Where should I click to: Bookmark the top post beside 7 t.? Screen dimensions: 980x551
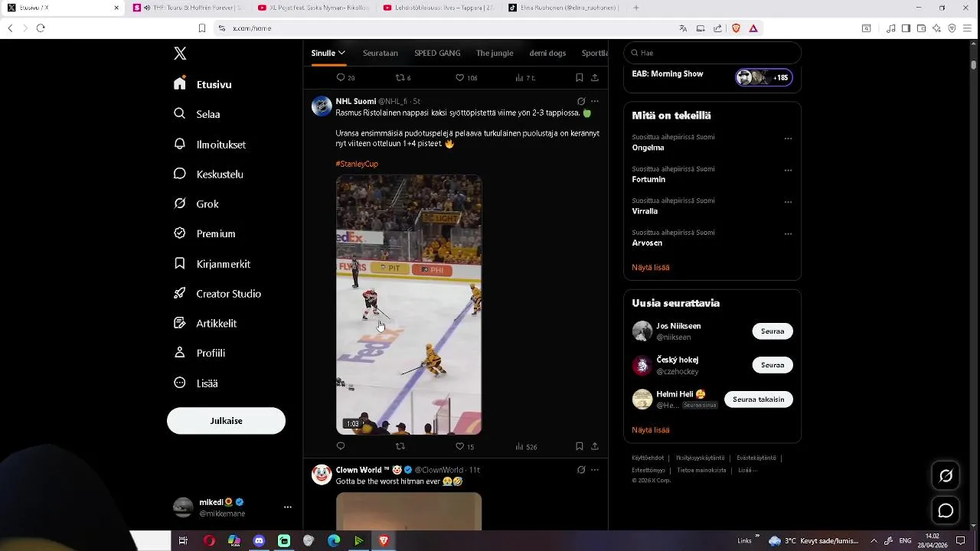pos(580,77)
